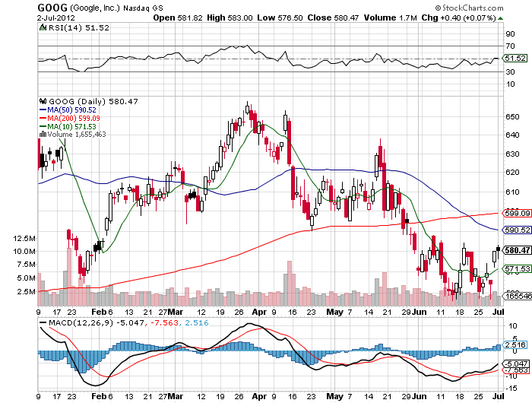The image size is (532, 403).
Task: Click the green MA(10) legend line
Action: coord(43,127)
